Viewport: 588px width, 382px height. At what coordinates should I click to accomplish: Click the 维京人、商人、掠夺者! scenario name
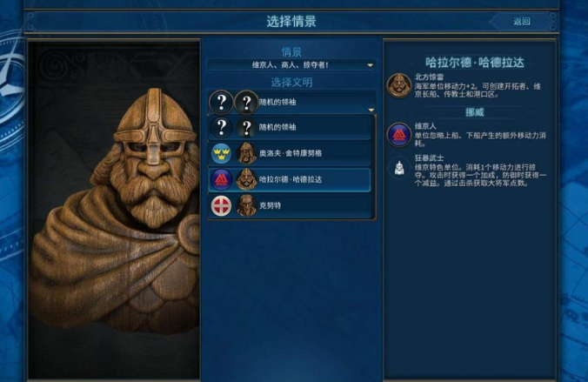[x=291, y=65]
